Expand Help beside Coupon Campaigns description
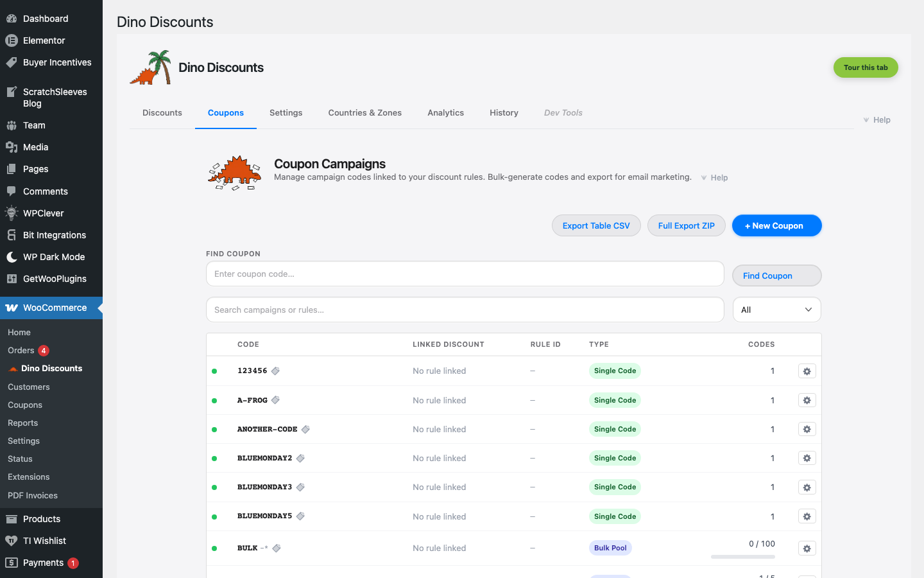 pos(714,178)
